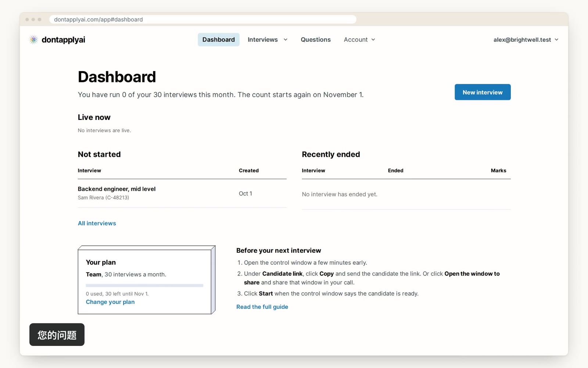
Task: Click the 您的问题 button
Action: (x=57, y=335)
